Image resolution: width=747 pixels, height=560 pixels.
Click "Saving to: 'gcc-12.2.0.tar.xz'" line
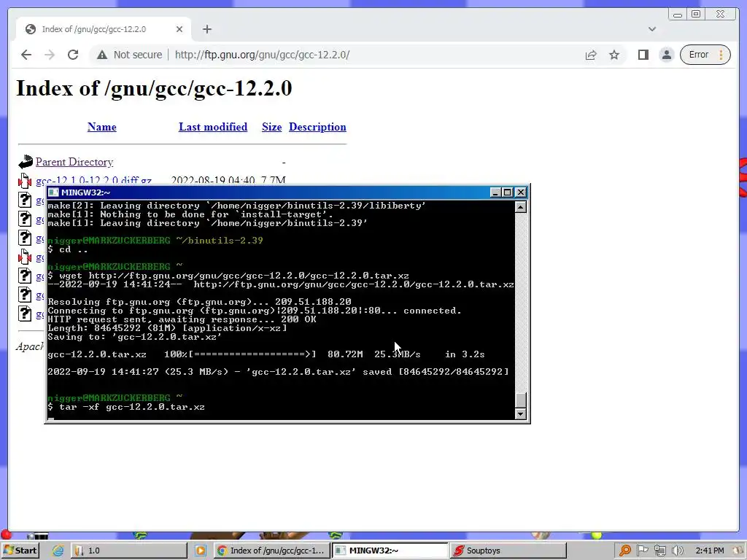point(135,337)
